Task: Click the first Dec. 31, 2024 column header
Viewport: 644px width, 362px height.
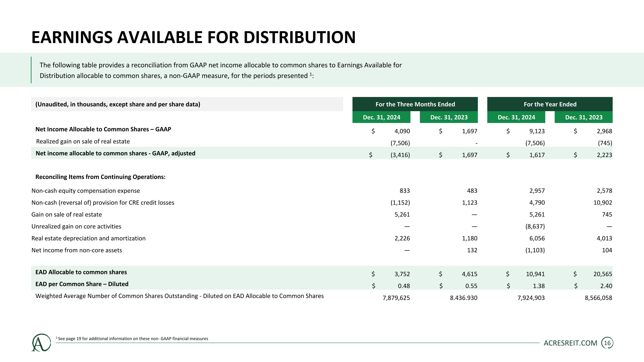Action: point(381,117)
